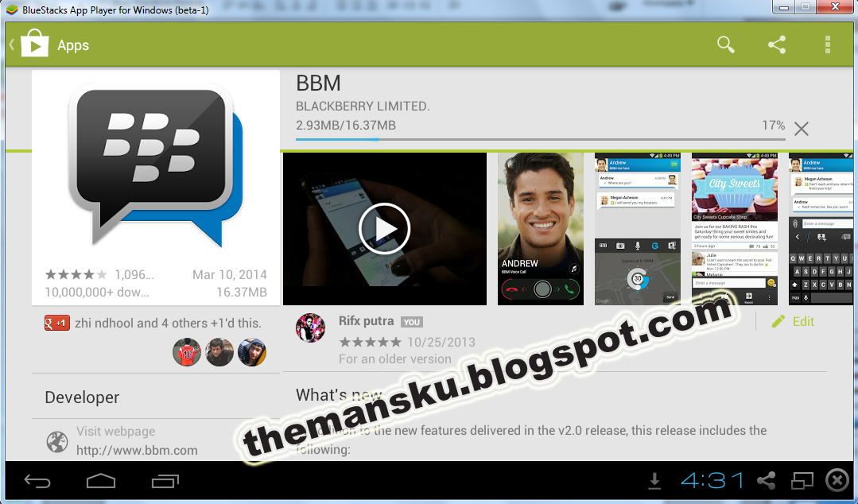
Task: Edit your review
Action: click(x=793, y=321)
